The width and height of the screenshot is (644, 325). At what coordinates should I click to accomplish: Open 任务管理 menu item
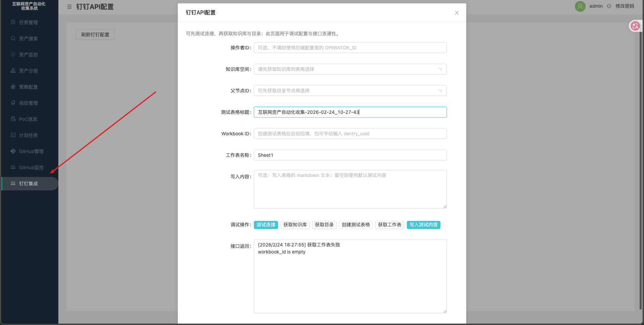[30, 22]
